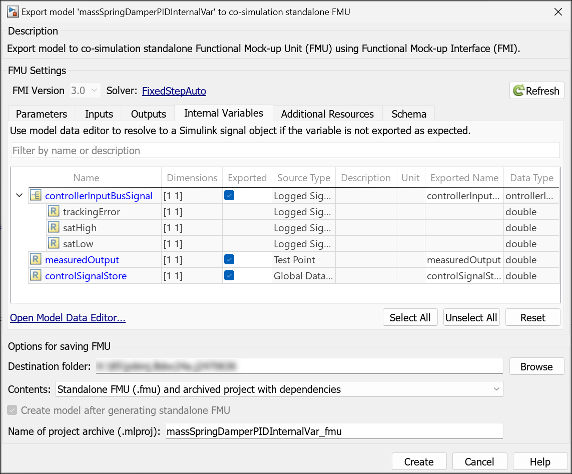572x474 pixels.
Task: Uncheck Exported for controlSignalStore
Action: pyautogui.click(x=229, y=275)
